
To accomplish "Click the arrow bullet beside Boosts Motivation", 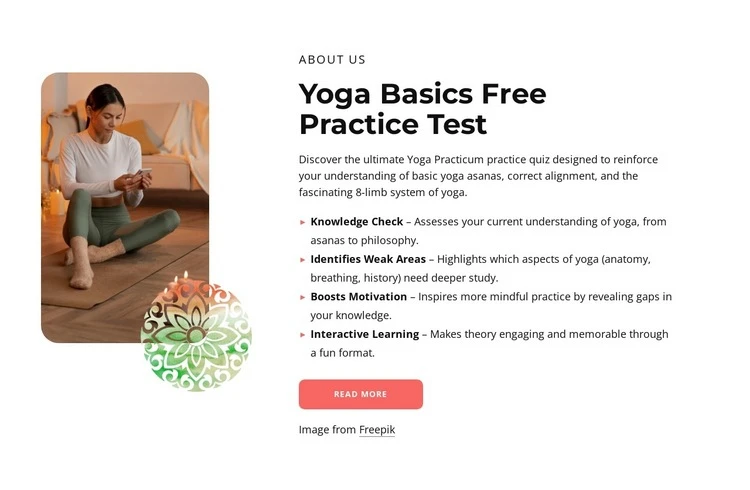I will pyautogui.click(x=302, y=297).
